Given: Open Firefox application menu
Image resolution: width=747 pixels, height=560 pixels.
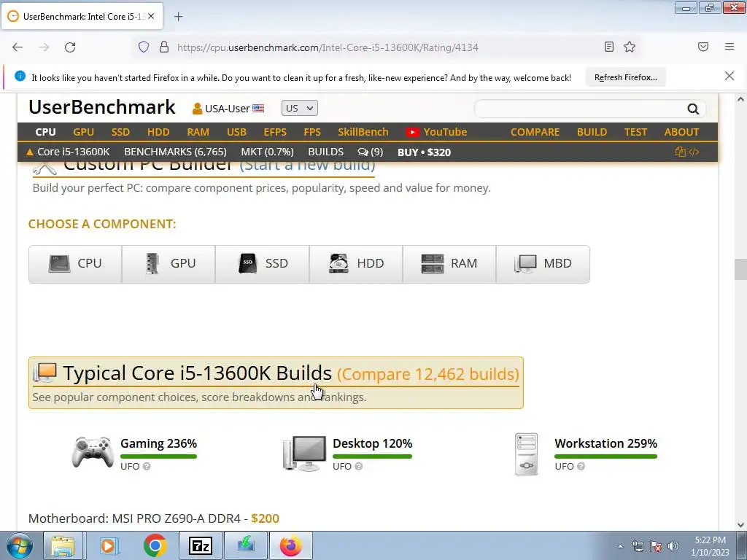Looking at the screenshot, I should pos(729,47).
